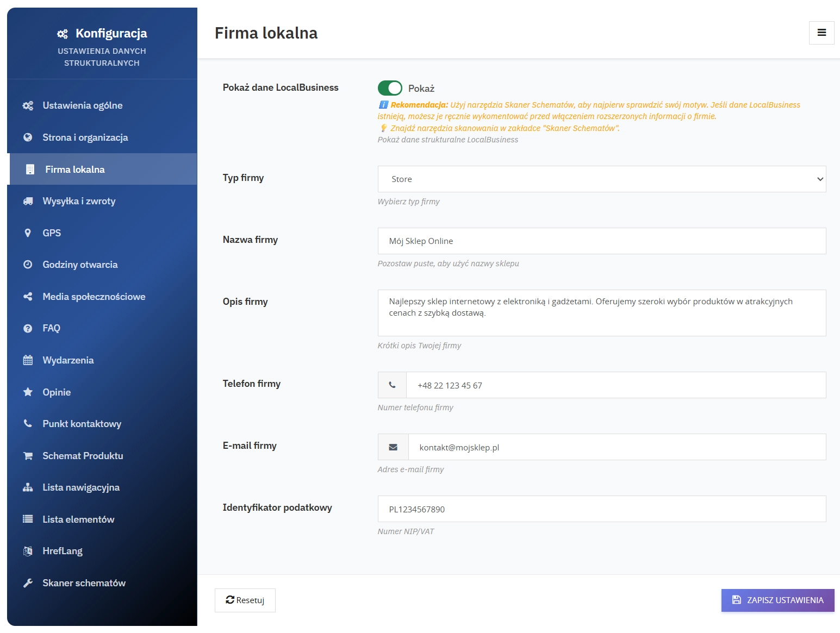Go to Strona i organizacja section
The width and height of the screenshot is (840, 633).
[85, 137]
